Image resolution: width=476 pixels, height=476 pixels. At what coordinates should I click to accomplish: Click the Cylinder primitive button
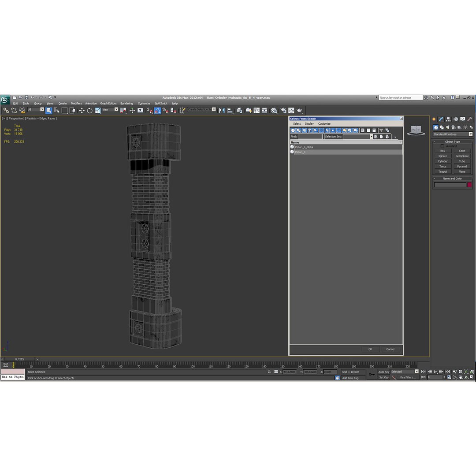pyautogui.click(x=443, y=161)
